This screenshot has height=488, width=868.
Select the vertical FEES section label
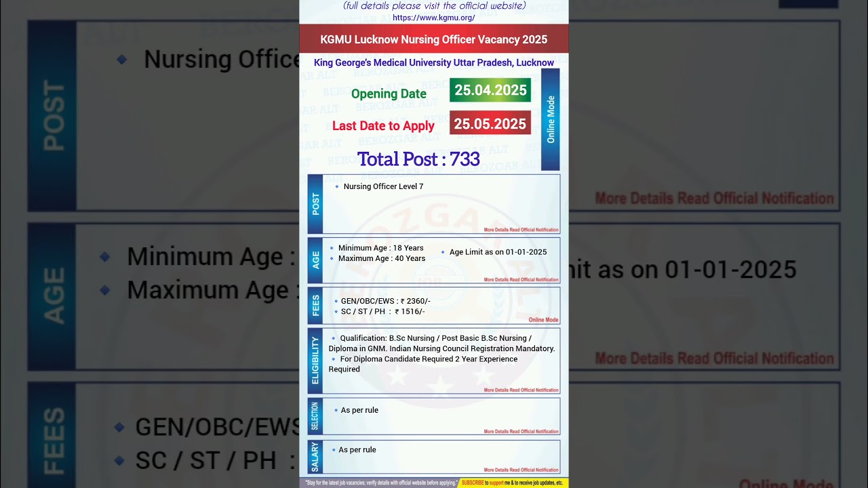point(315,306)
